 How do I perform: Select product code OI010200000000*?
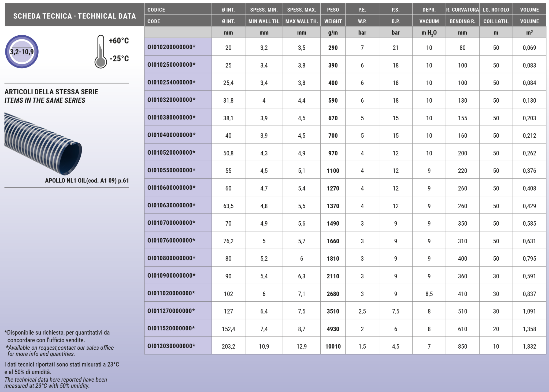[172, 47]
